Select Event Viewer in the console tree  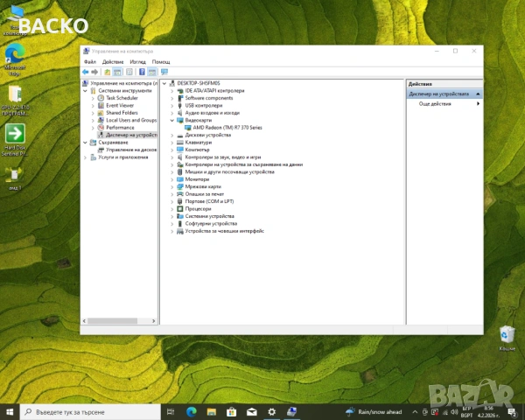click(119, 105)
